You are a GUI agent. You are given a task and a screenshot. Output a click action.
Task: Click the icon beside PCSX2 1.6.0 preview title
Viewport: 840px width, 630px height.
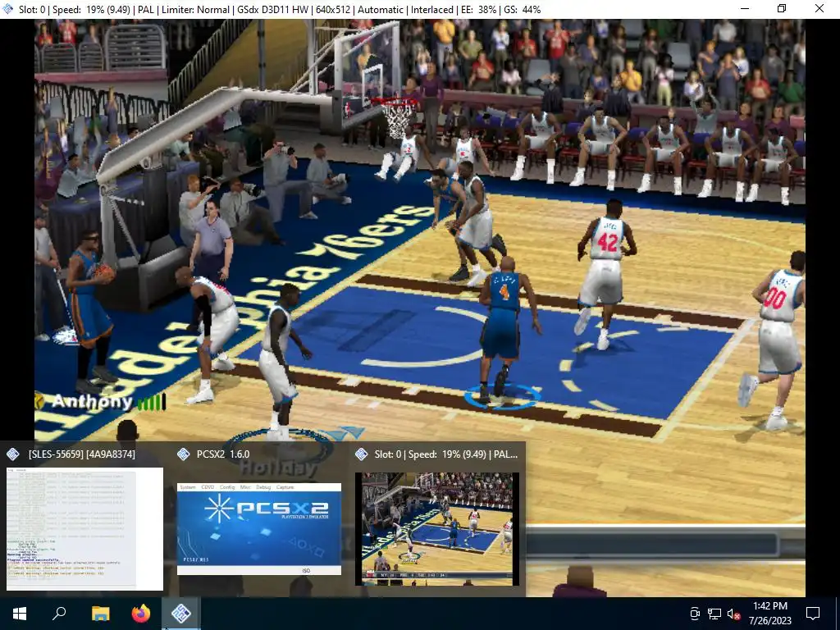click(x=183, y=454)
